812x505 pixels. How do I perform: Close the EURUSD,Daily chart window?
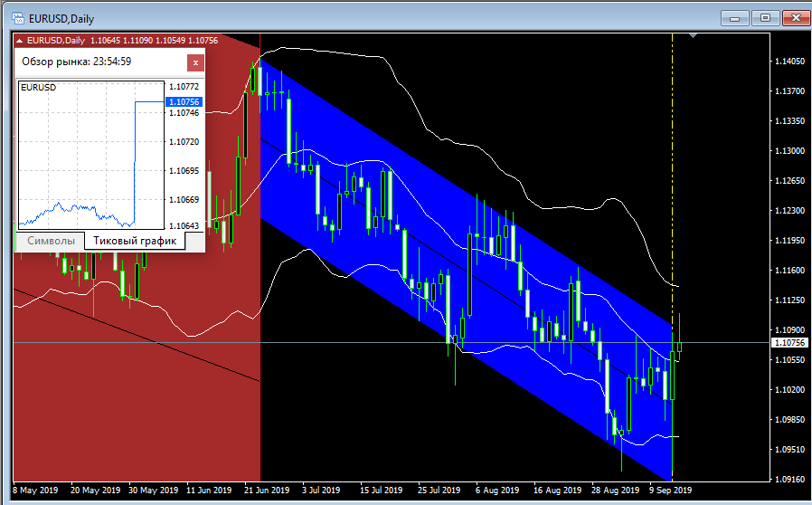click(796, 19)
